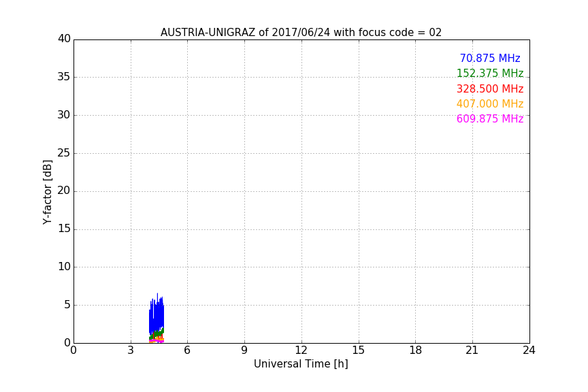The width and height of the screenshot is (588, 392).
Task: Click y-axis tick label 30
Action: click(64, 115)
